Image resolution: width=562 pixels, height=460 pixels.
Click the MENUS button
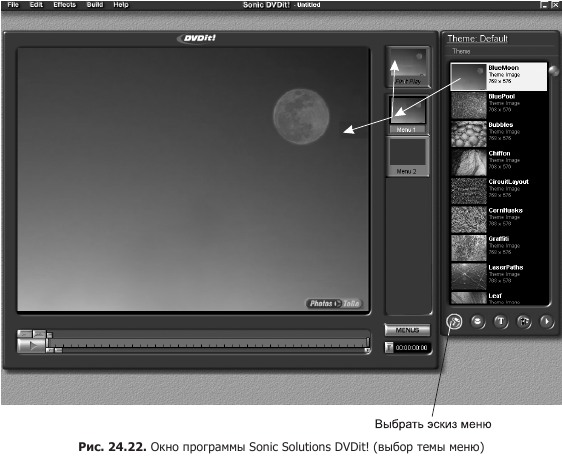click(x=408, y=330)
